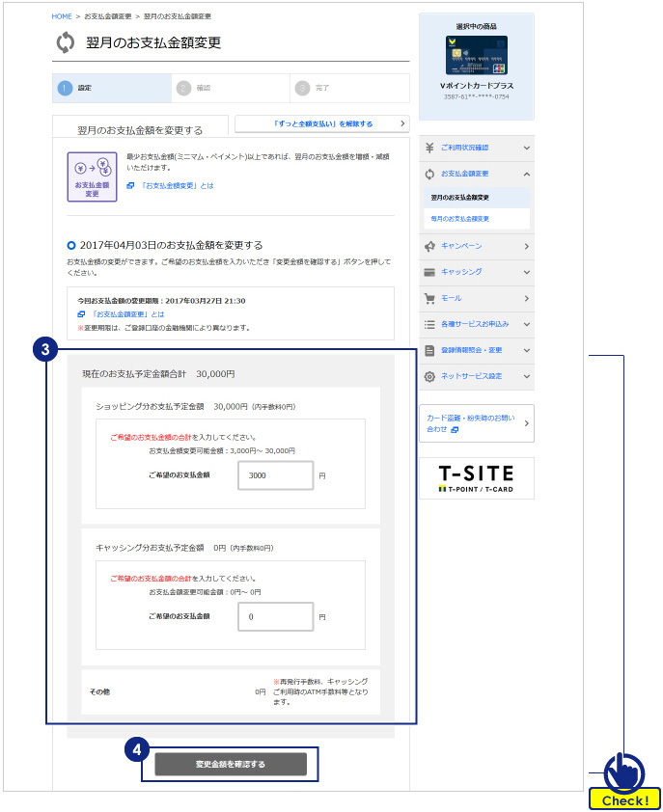This screenshot has height=812, width=663.
Task: Click the shopping payment amount input field
Action: pos(275,475)
